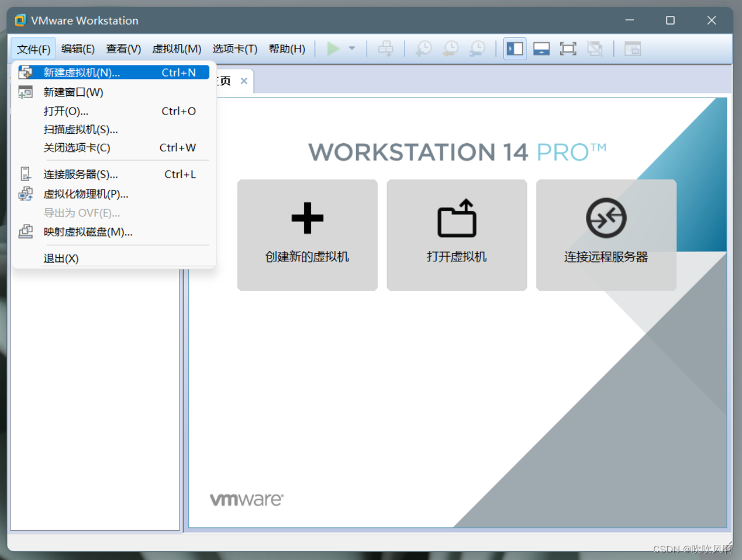Viewport: 742px width, 560px height.
Task: Click the Unity mode toolbar icon
Action: (595, 49)
